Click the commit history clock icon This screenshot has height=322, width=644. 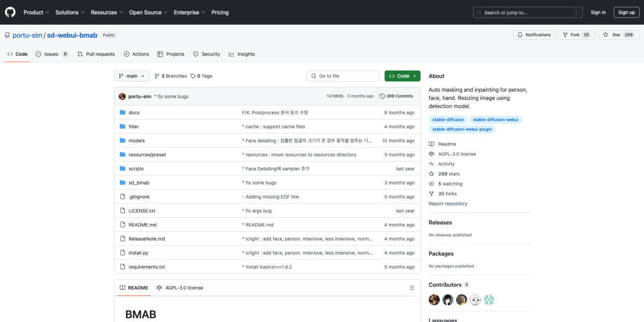[382, 96]
